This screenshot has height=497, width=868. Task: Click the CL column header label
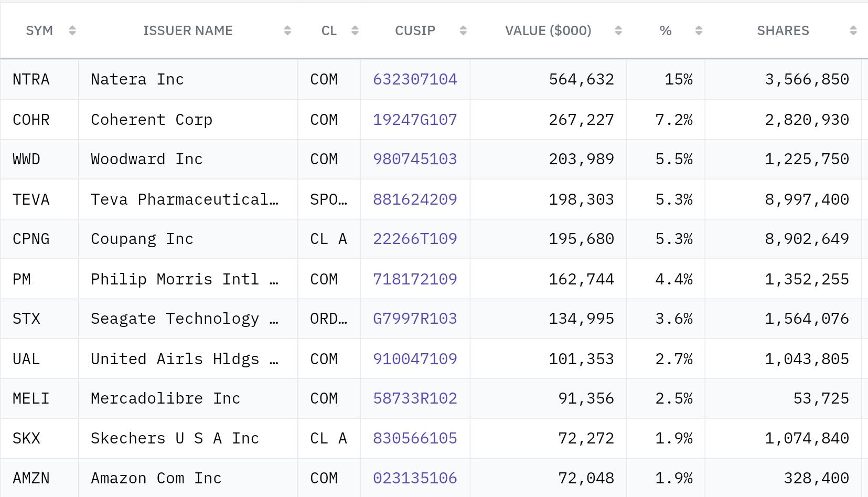click(329, 31)
